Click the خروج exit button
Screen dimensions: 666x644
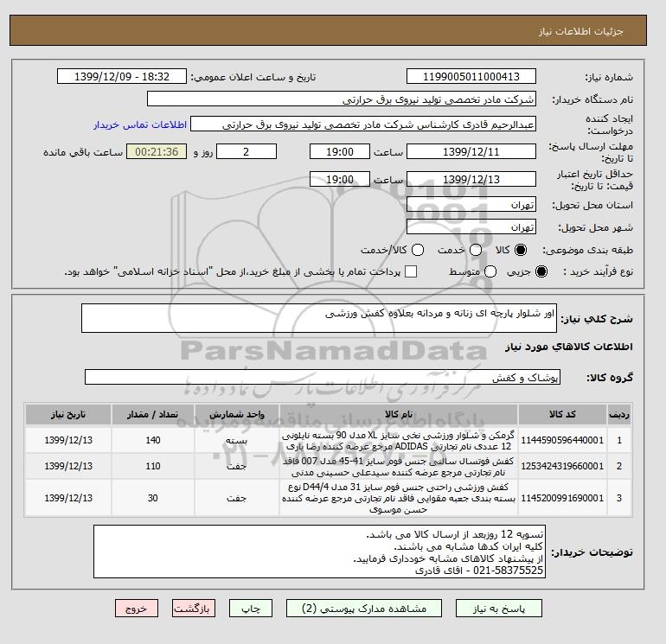137,609
